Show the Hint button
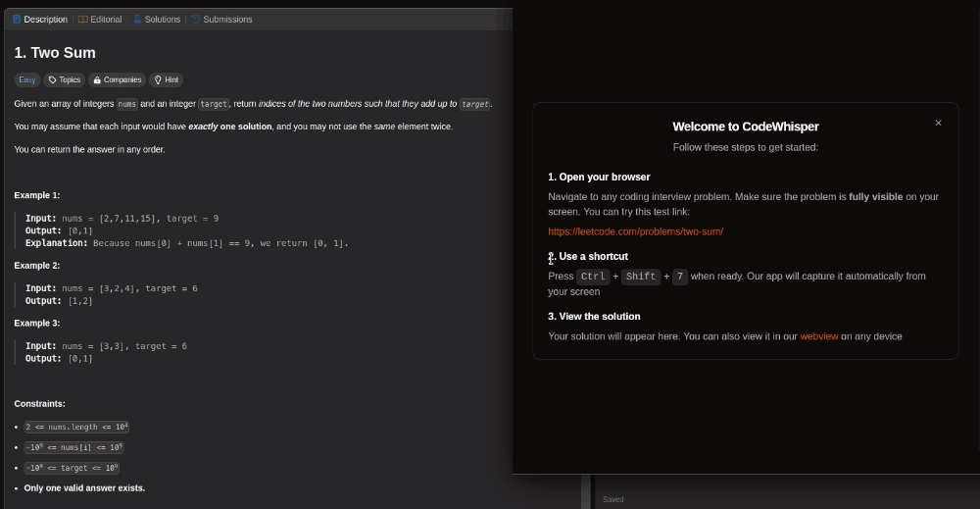Viewport: 980px width, 509px height. click(x=167, y=80)
